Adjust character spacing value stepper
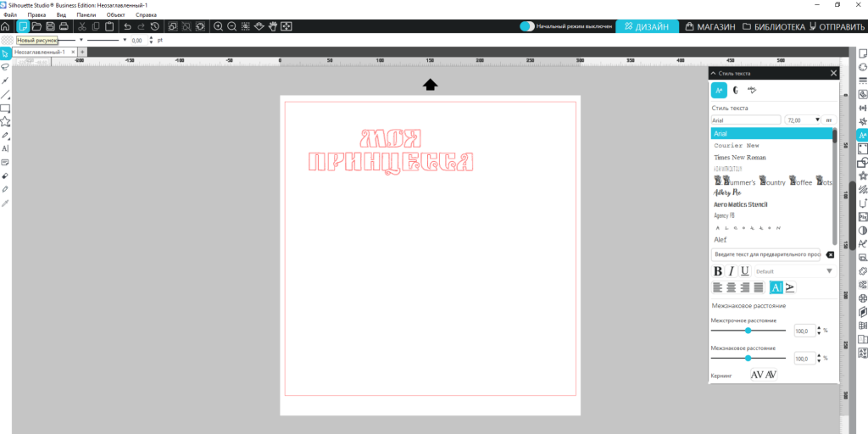 click(x=818, y=359)
